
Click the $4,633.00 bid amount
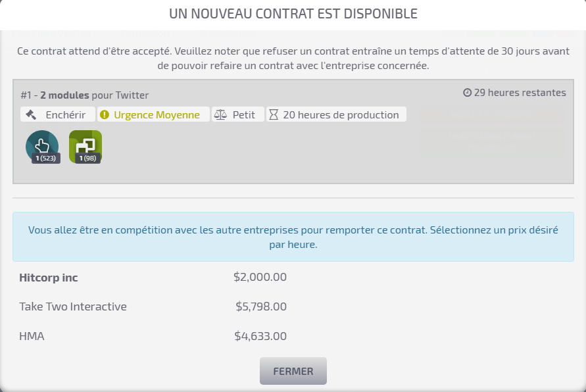click(260, 336)
